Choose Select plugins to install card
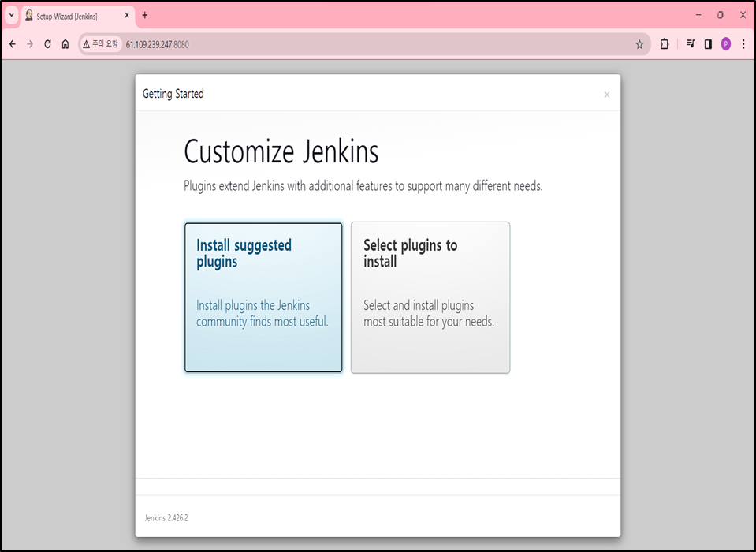 [x=430, y=297]
